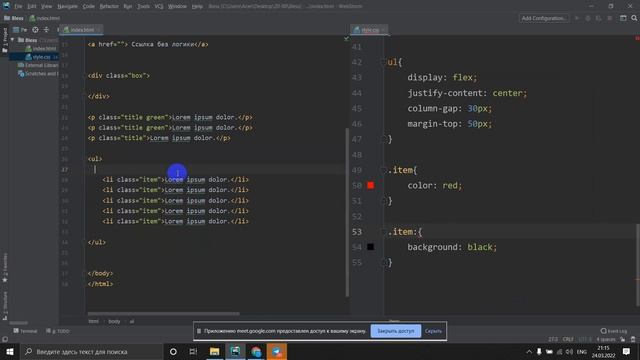Open the Windows notification center icon

[x=626, y=351]
